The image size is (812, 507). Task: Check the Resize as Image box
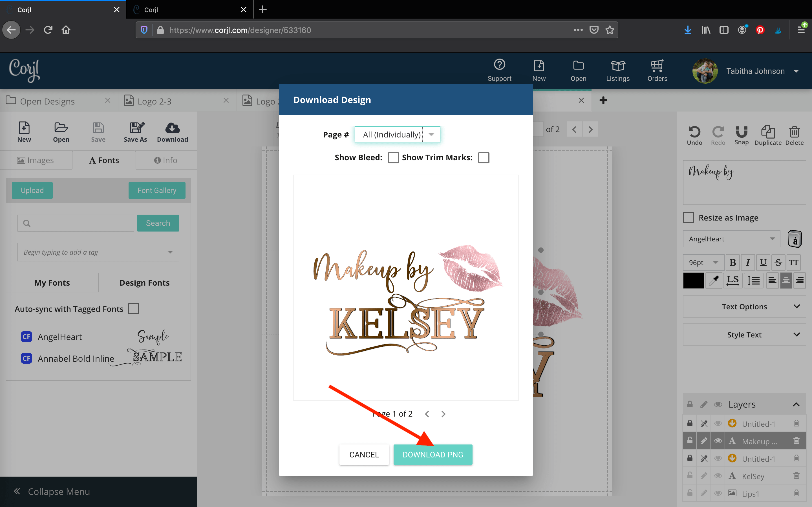pos(689,218)
